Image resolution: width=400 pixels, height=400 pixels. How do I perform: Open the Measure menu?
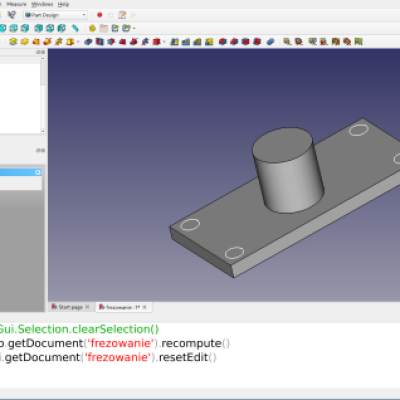pos(16,4)
